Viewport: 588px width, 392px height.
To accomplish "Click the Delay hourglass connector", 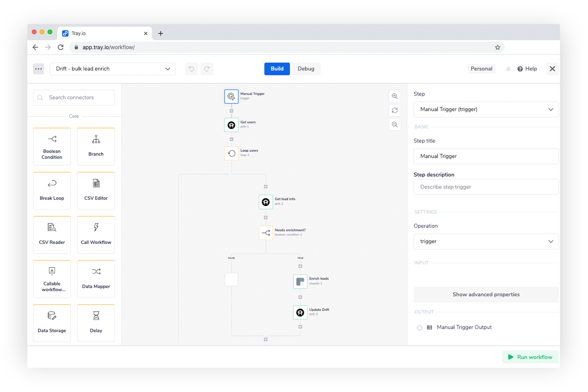I will [x=96, y=323].
